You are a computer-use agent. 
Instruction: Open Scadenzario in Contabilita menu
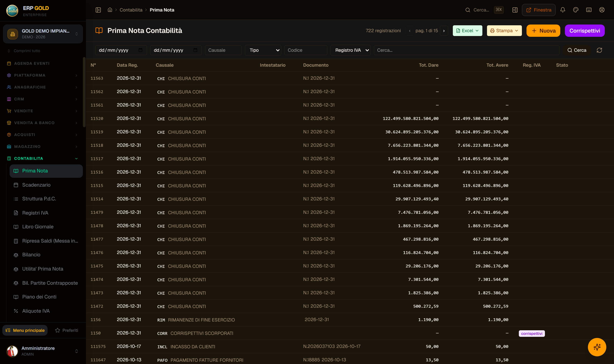[36, 185]
